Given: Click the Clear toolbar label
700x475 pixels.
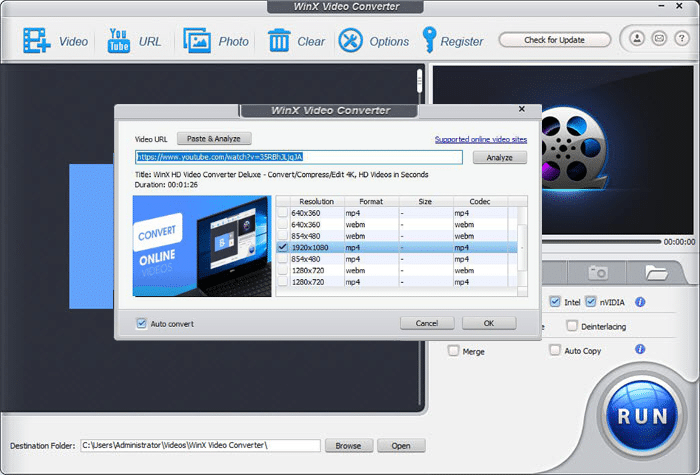Looking at the screenshot, I should pos(311,42).
